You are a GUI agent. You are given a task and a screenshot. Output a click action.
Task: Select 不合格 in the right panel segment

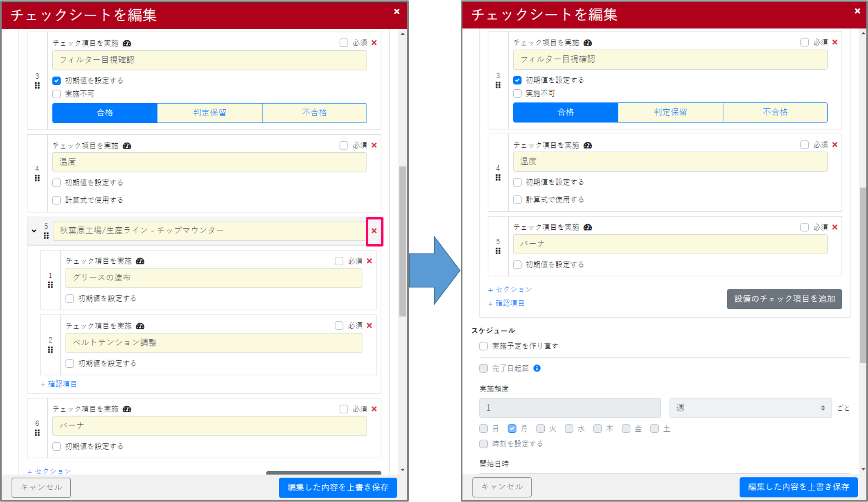pos(775,112)
